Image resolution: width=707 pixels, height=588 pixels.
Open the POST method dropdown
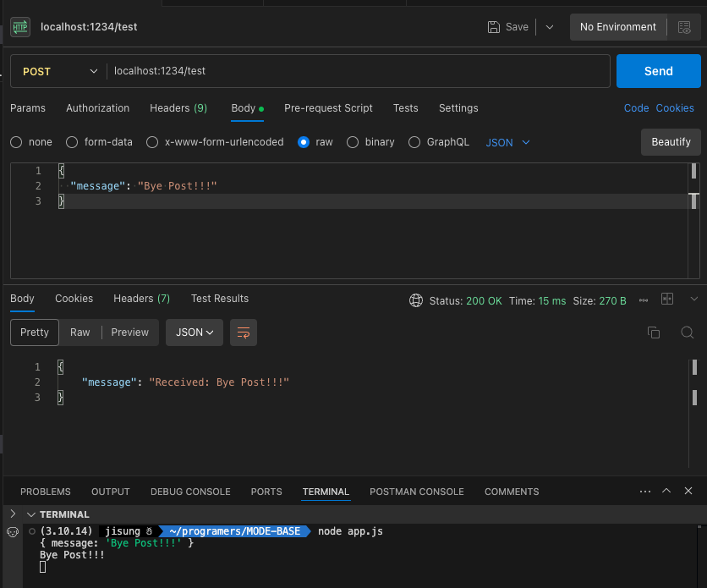pos(59,71)
